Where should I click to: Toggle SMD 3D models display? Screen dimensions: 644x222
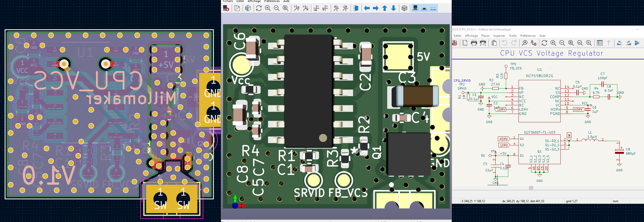pos(424,8)
